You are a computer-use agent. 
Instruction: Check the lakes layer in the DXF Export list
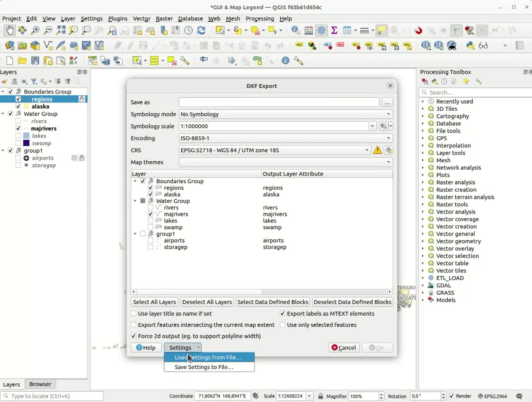pyautogui.click(x=150, y=221)
